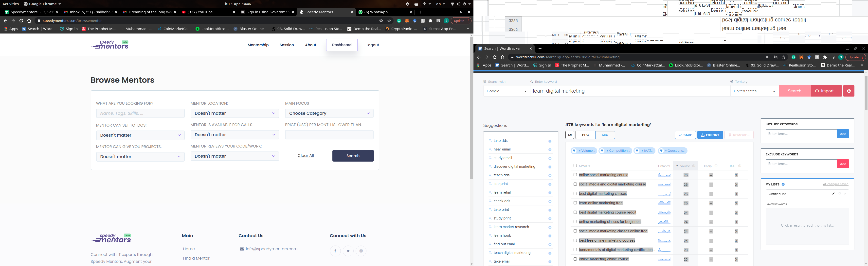Click Add button for Include Keywords
Screen dimensions: 868x266
(x=843, y=134)
